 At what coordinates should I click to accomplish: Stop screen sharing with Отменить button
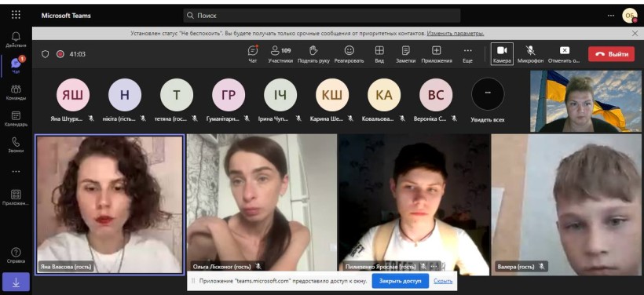click(565, 54)
